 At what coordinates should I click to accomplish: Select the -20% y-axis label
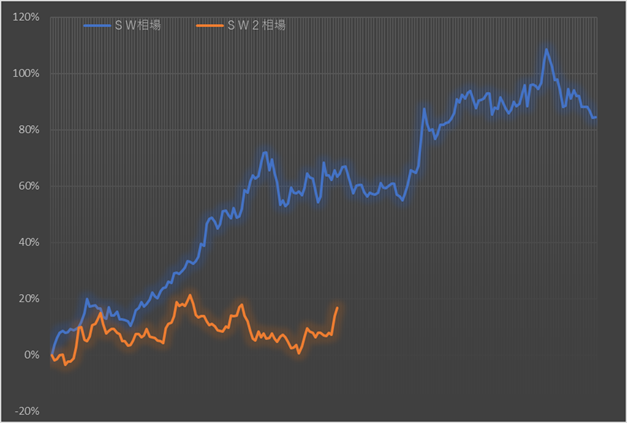pos(27,410)
